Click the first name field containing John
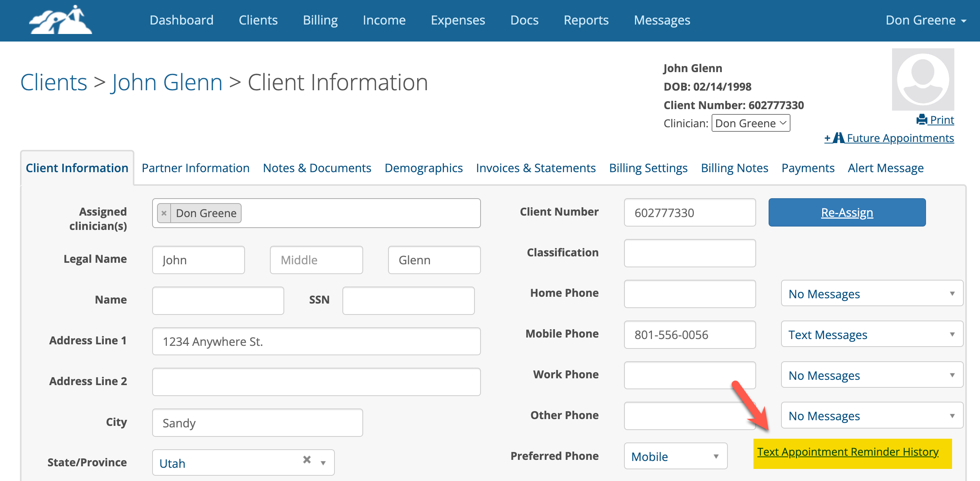This screenshot has width=980, height=481. [198, 260]
